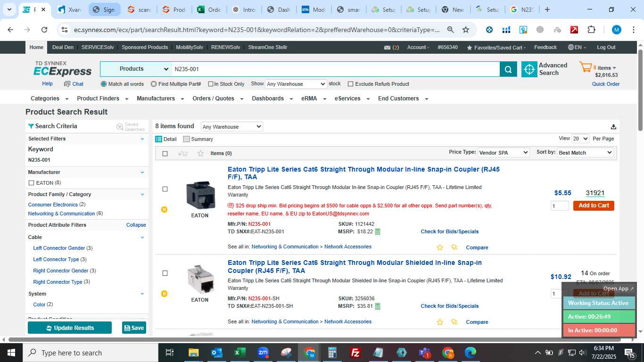644x362 pixels.
Task: Click the Save search button
Action: (x=134, y=328)
